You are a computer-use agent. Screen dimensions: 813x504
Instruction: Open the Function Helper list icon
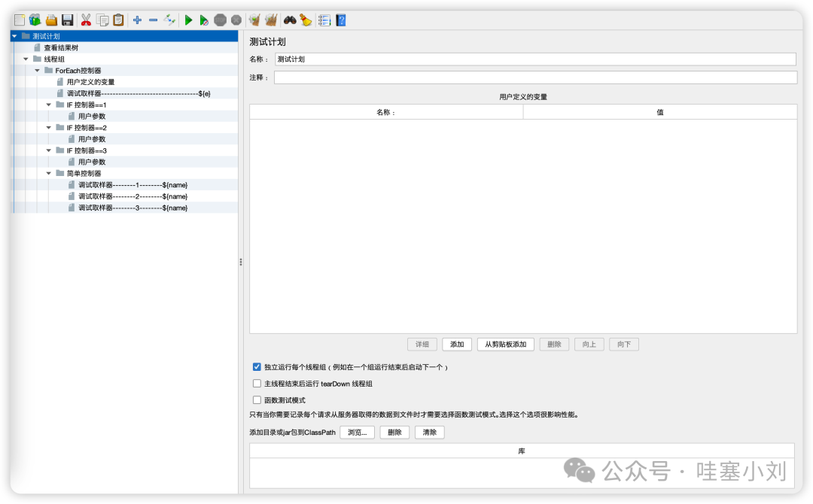click(x=324, y=20)
